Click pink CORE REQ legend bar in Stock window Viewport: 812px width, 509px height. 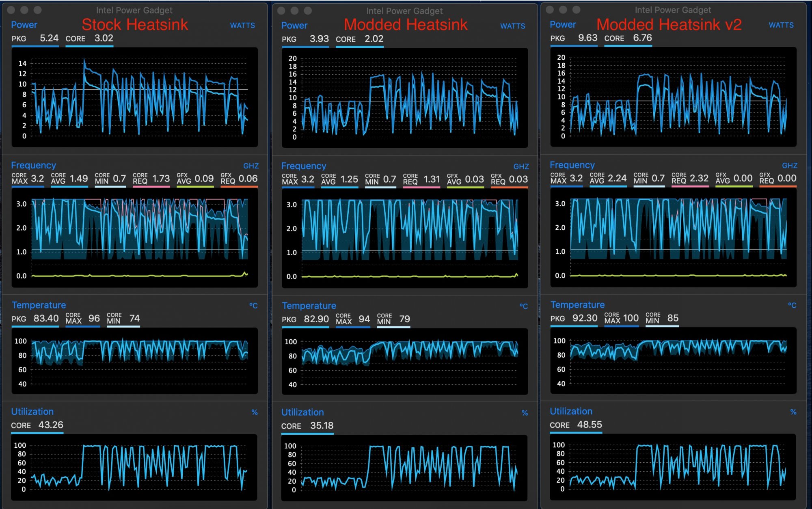[151, 187]
